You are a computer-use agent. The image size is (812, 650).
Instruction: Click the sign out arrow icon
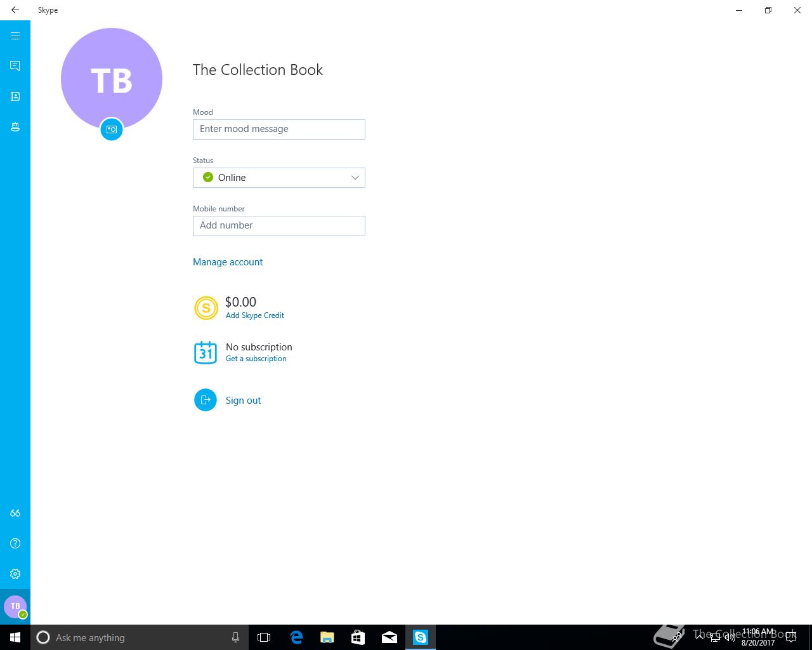click(x=206, y=400)
